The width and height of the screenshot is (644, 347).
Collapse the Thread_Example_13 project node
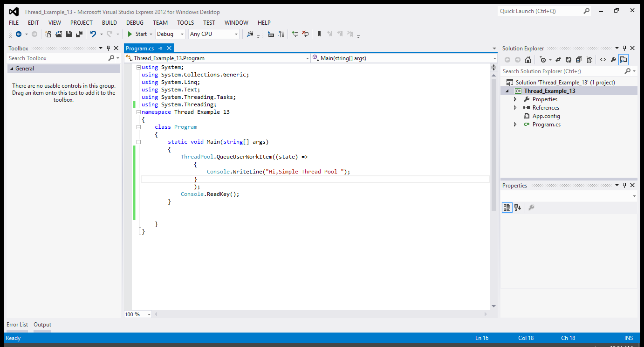[x=507, y=91]
